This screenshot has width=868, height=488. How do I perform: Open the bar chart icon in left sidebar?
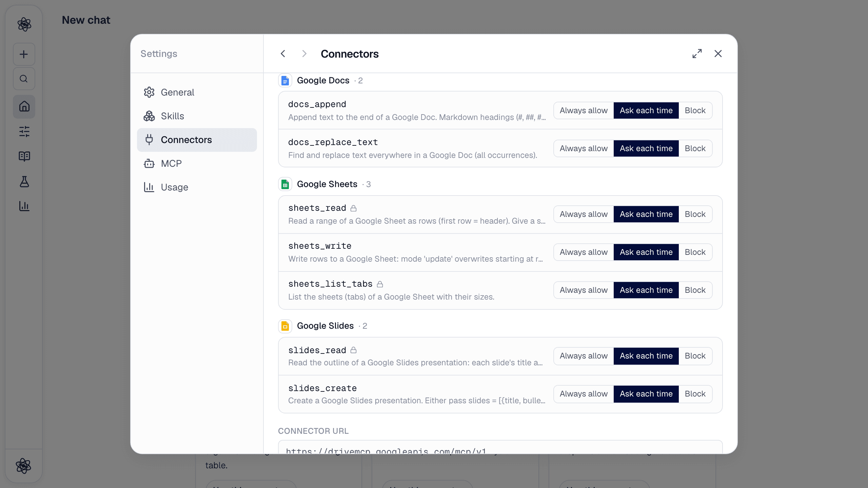click(x=24, y=206)
